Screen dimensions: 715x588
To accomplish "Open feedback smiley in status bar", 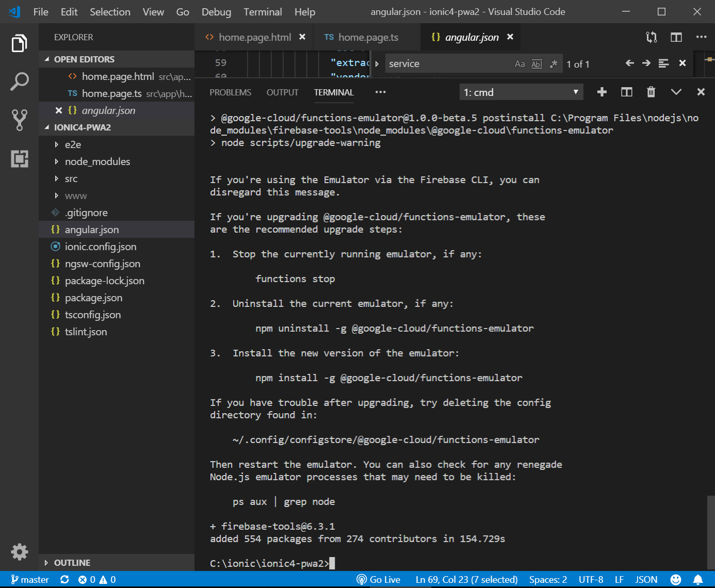I will coord(676,580).
